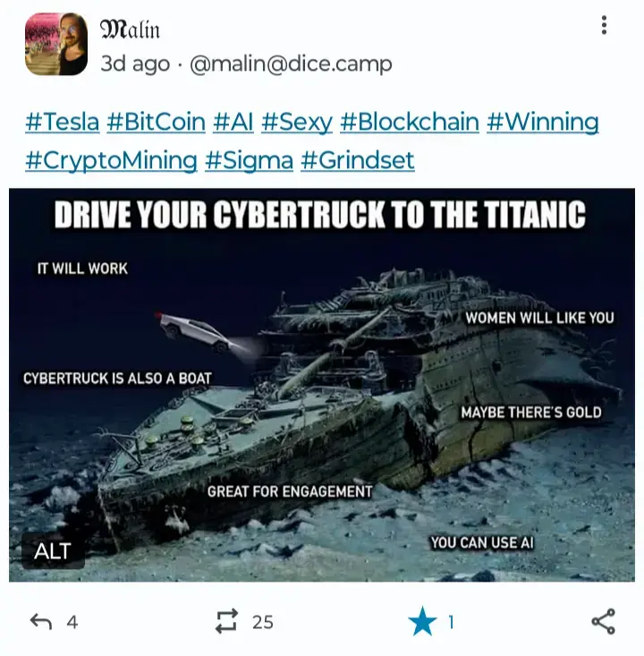Boost the post with the repeat icon
The height and width of the screenshot is (656, 644).
pos(226,621)
